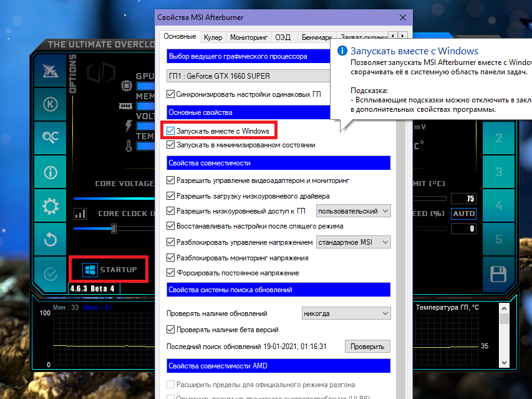This screenshot has width=532, height=399.
Task: Click the lightning bolt voltage icon
Action: click(128, 126)
